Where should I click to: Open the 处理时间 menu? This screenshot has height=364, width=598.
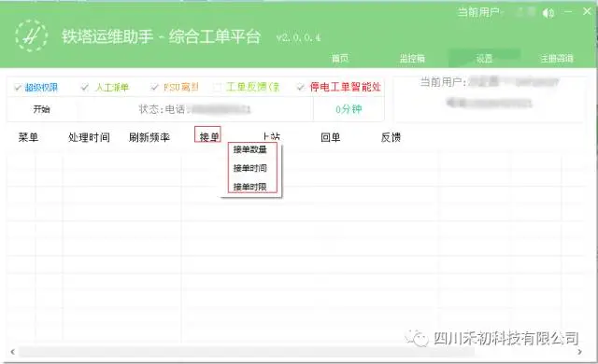pos(89,137)
